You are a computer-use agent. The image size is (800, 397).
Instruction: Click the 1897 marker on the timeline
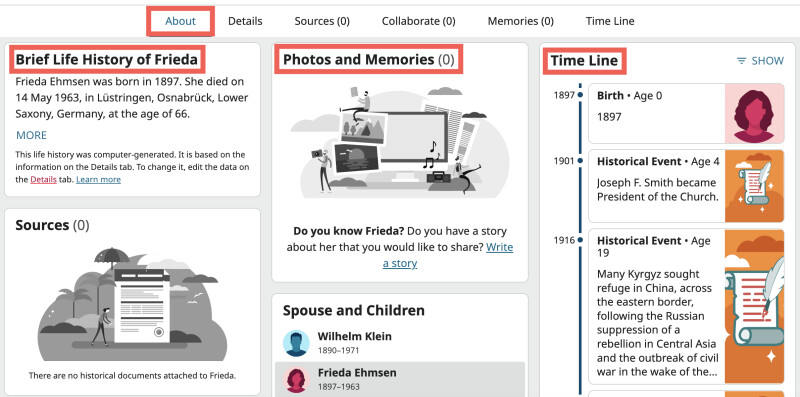(580, 95)
